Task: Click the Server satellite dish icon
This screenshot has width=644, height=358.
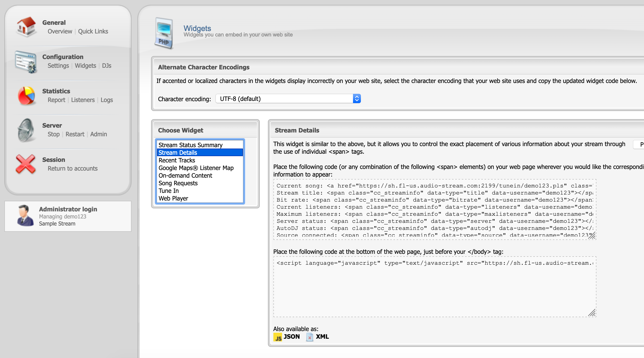Action: 26,130
